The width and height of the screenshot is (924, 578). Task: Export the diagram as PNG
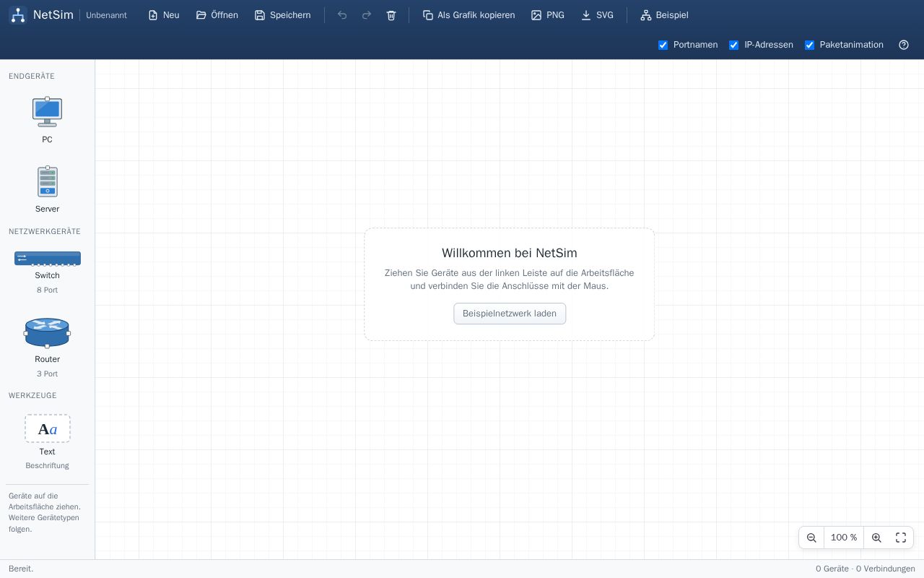548,15
